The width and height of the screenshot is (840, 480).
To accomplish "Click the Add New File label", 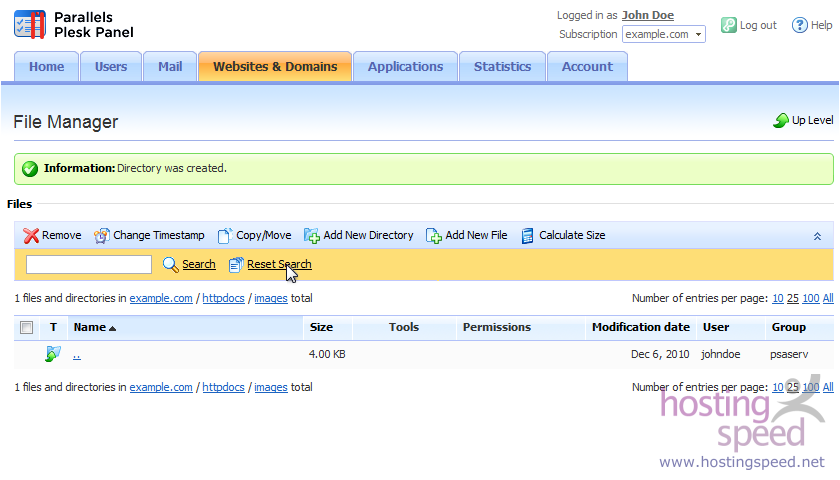I will tap(476, 235).
